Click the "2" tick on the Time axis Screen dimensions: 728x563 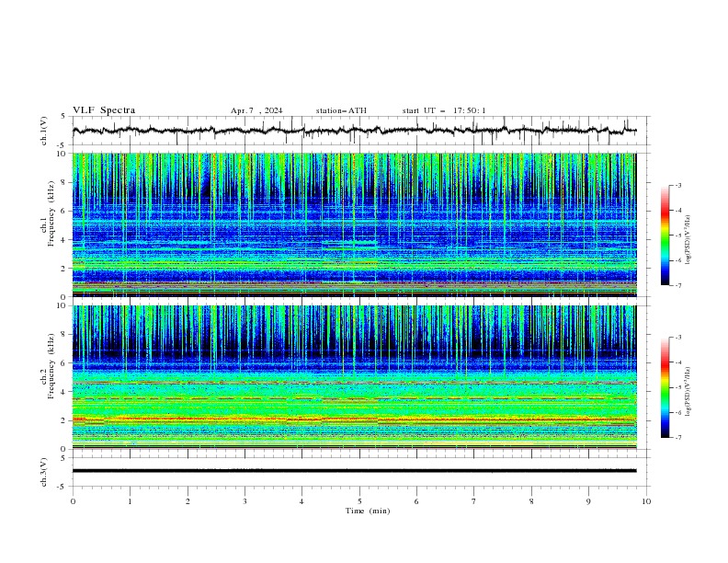[x=188, y=501]
